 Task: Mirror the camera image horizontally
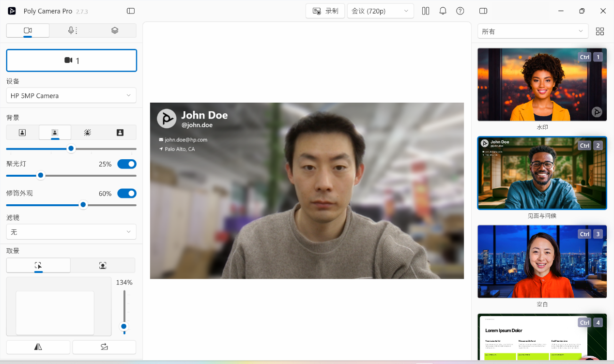pyautogui.click(x=38, y=347)
